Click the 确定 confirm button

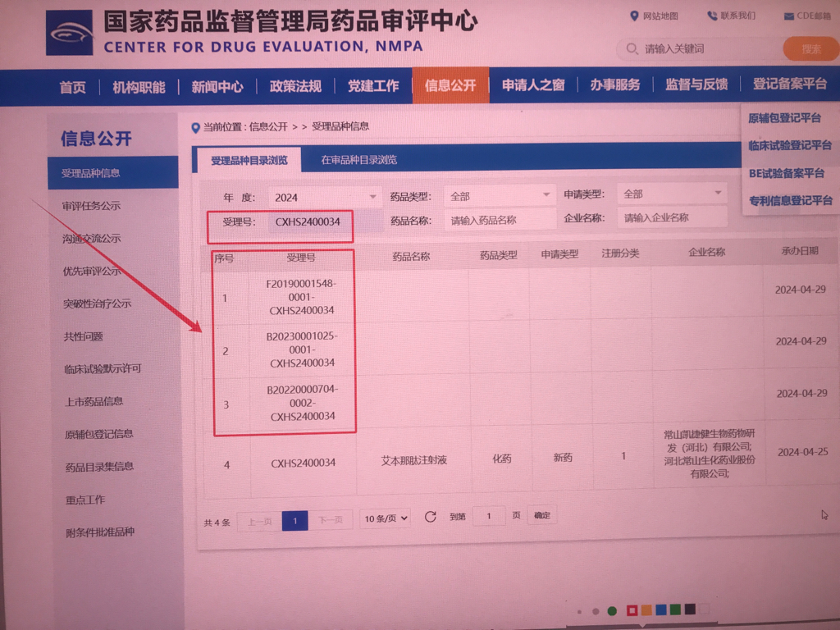(x=541, y=515)
